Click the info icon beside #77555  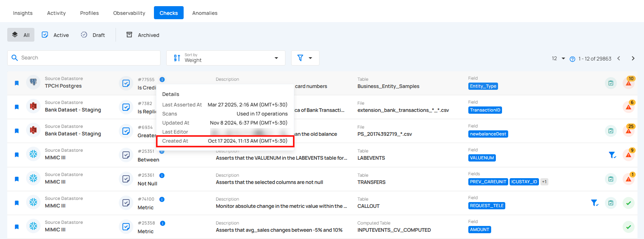162,79
